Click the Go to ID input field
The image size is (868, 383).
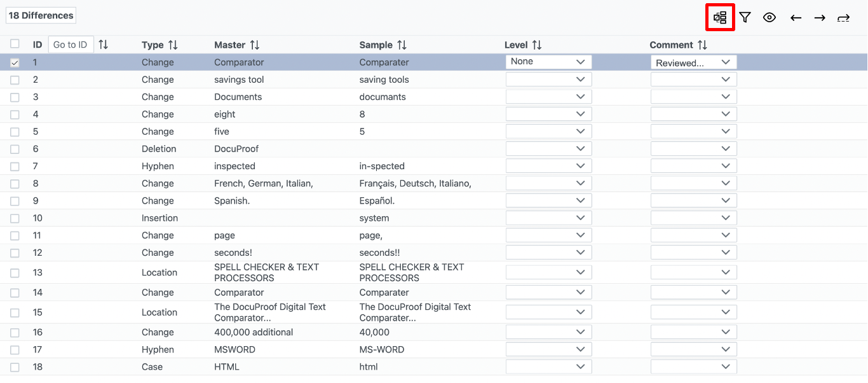(x=71, y=45)
